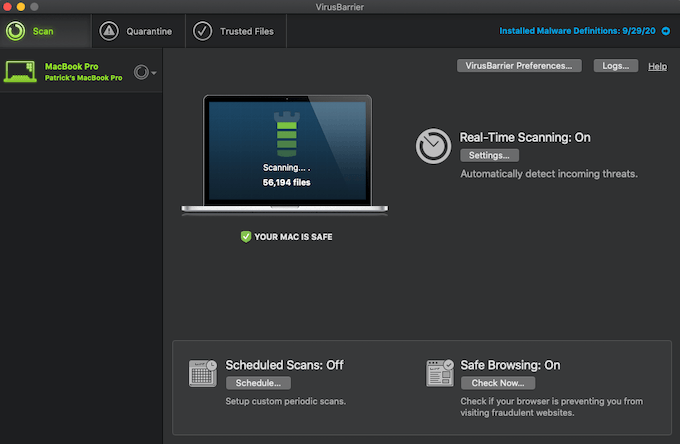Screen dimensions: 680x444
Task: Click the laptop scanning illustration
Action: click(x=285, y=154)
